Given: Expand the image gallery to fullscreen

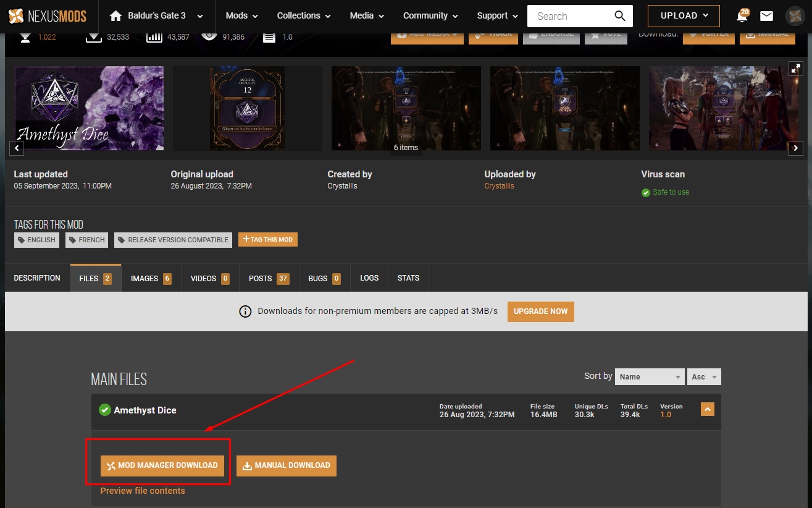Looking at the screenshot, I should coord(796,69).
